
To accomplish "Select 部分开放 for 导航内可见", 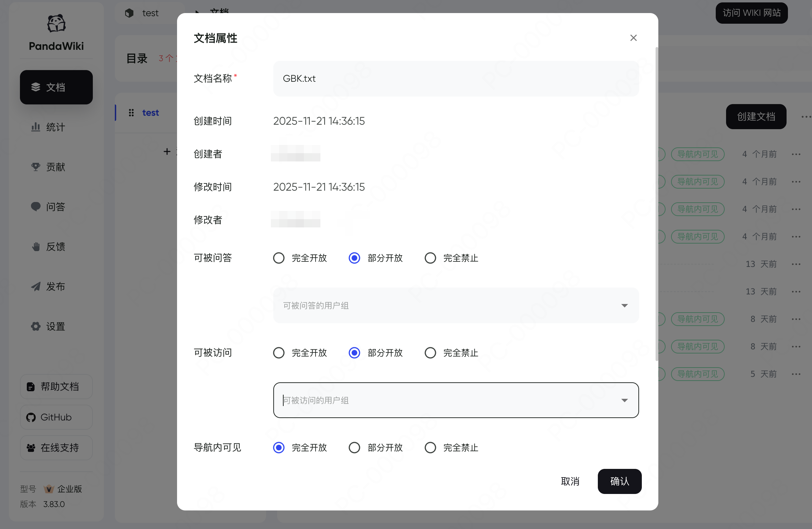I will (354, 448).
